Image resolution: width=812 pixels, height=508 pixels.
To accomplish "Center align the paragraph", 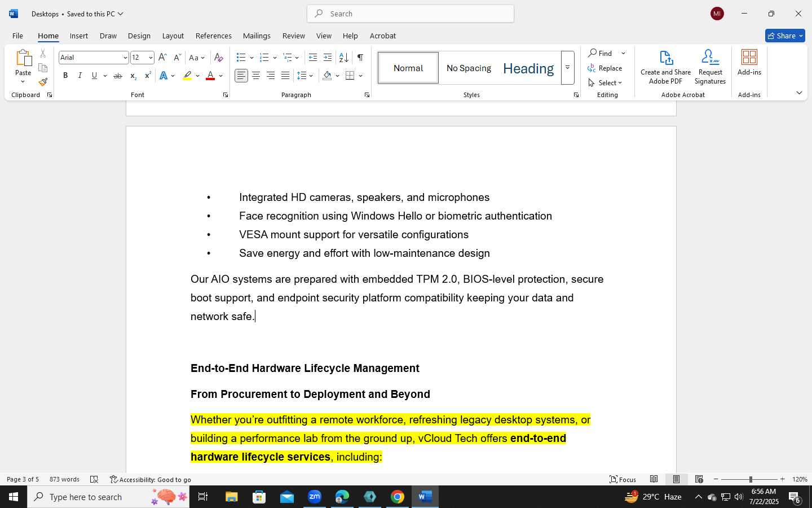I will tap(256, 76).
